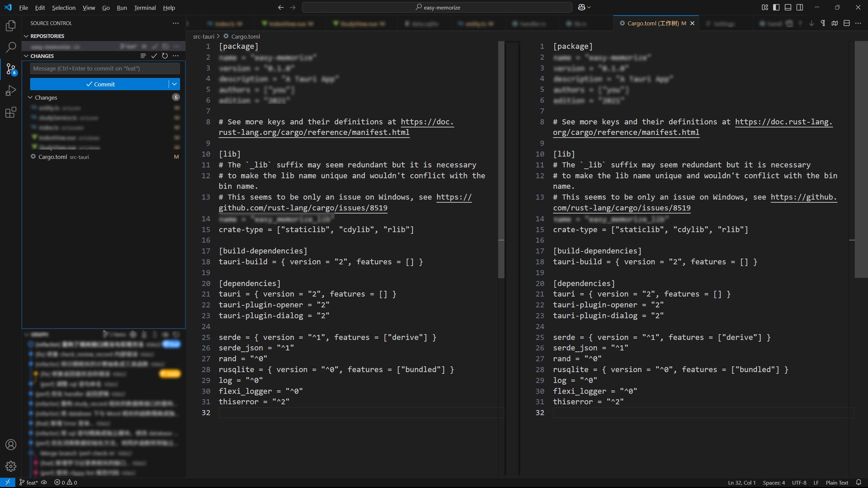Collapse the Changes file group
This screenshot has height=488, width=868.
(30, 98)
